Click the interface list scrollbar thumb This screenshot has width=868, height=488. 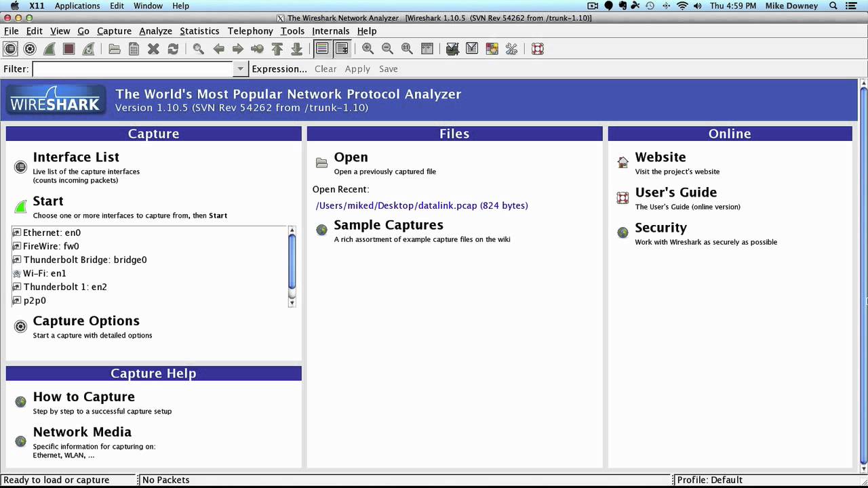point(292,262)
